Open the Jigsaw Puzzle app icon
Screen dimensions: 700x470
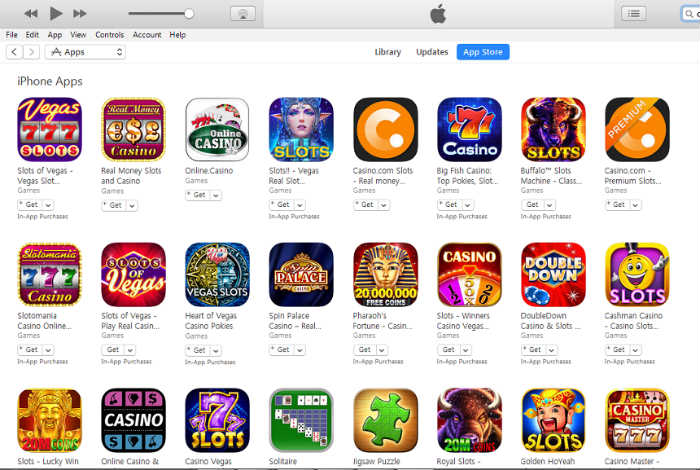(385, 420)
